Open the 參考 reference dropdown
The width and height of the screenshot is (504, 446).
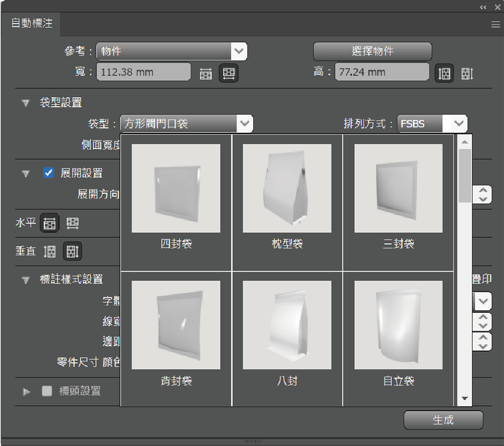click(x=239, y=51)
